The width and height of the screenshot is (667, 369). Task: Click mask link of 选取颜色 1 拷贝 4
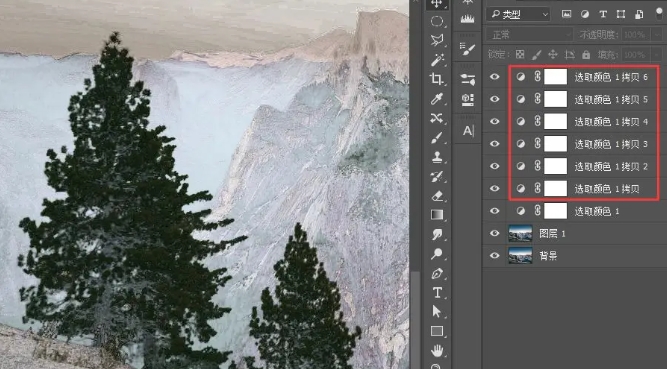point(537,121)
